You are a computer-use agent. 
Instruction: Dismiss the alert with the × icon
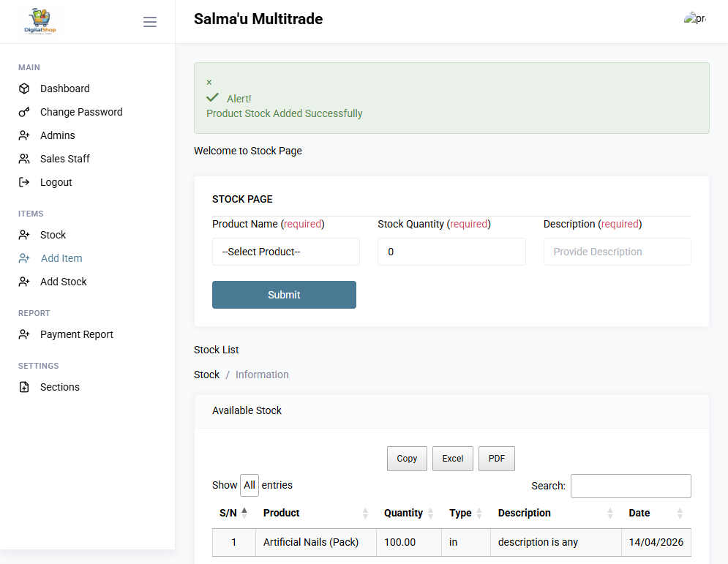[x=209, y=82]
